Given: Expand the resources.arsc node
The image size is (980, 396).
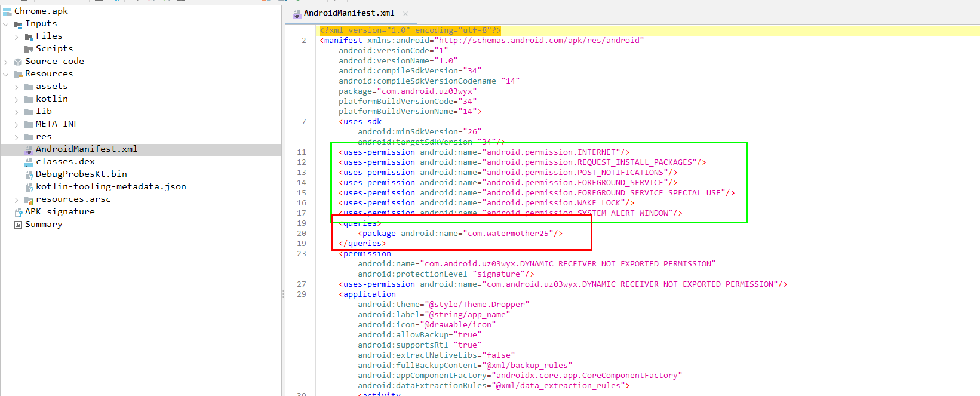Looking at the screenshot, I should (17, 199).
